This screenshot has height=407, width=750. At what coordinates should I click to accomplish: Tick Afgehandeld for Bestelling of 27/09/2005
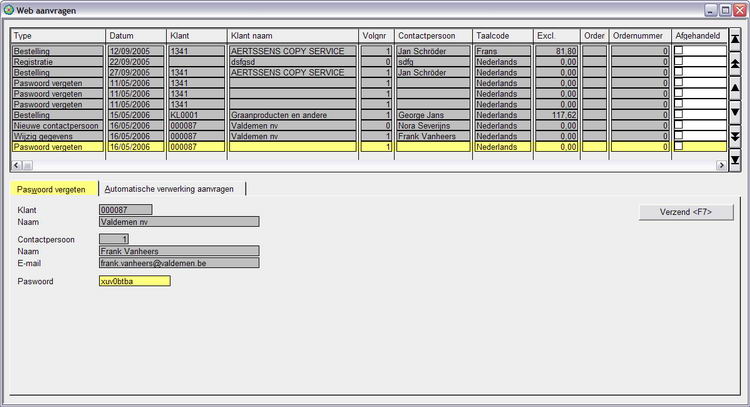[678, 72]
